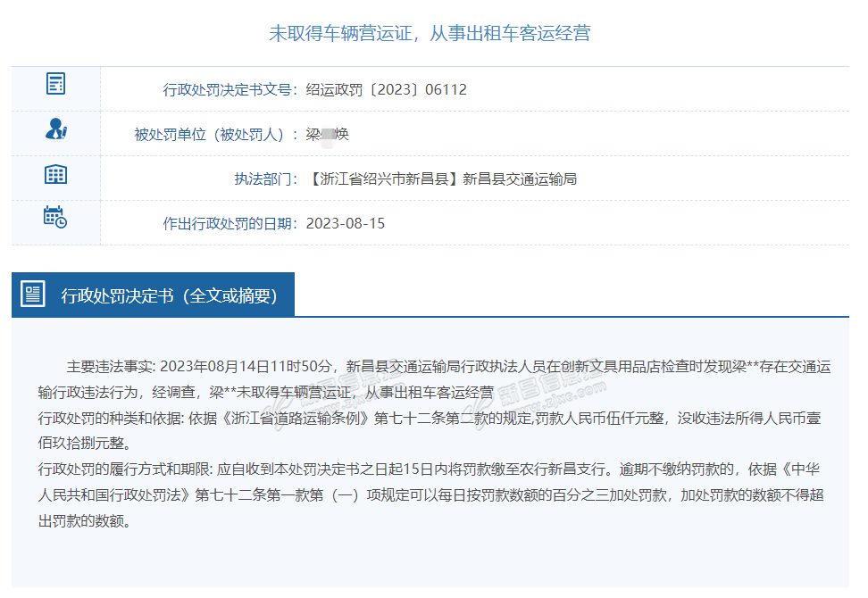Click the 主要违法事实 paragraph heading

pyautogui.click(x=111, y=367)
